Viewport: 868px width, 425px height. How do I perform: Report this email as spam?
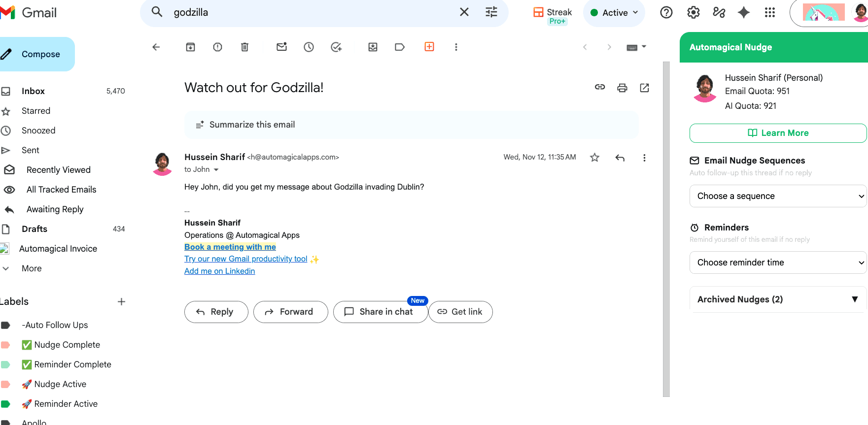[x=217, y=47]
